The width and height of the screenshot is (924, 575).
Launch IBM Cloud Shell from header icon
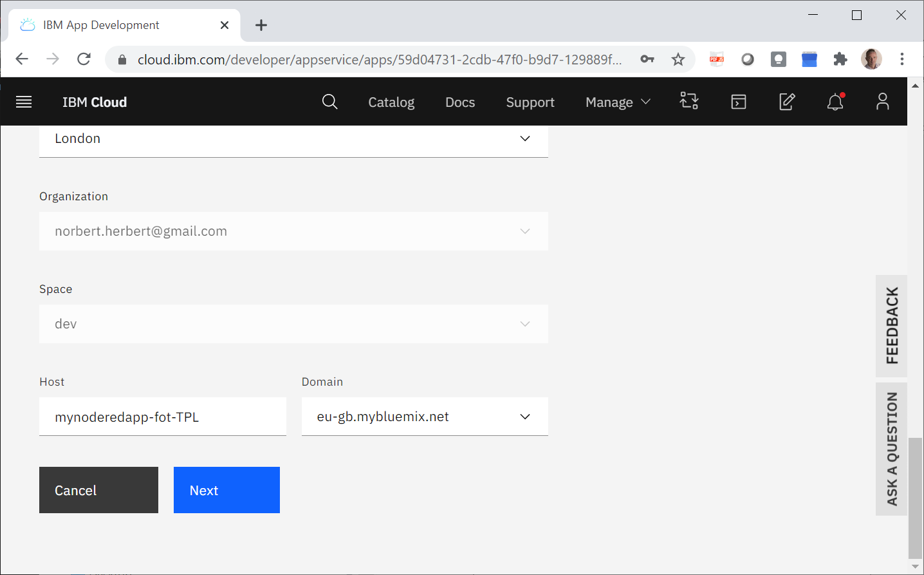(x=739, y=102)
